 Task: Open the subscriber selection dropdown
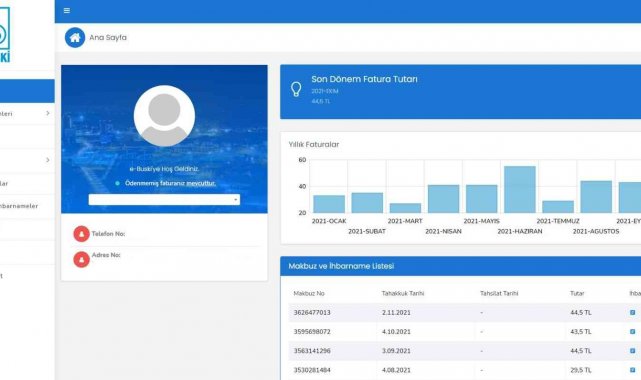[164, 199]
